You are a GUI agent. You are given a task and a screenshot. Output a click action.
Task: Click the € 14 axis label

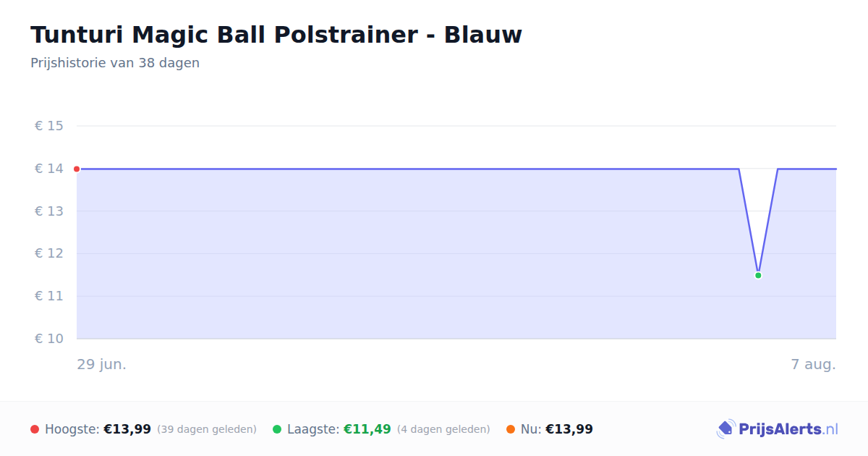pyautogui.click(x=49, y=169)
